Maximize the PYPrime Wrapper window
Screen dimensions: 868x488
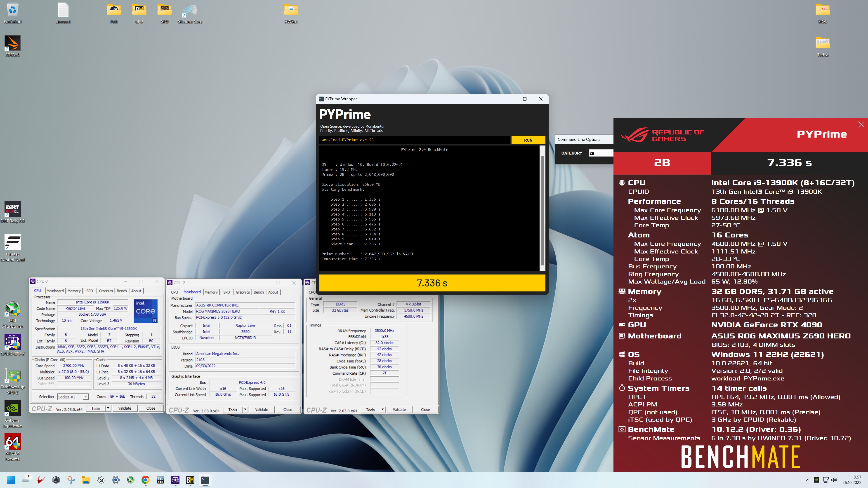point(524,99)
